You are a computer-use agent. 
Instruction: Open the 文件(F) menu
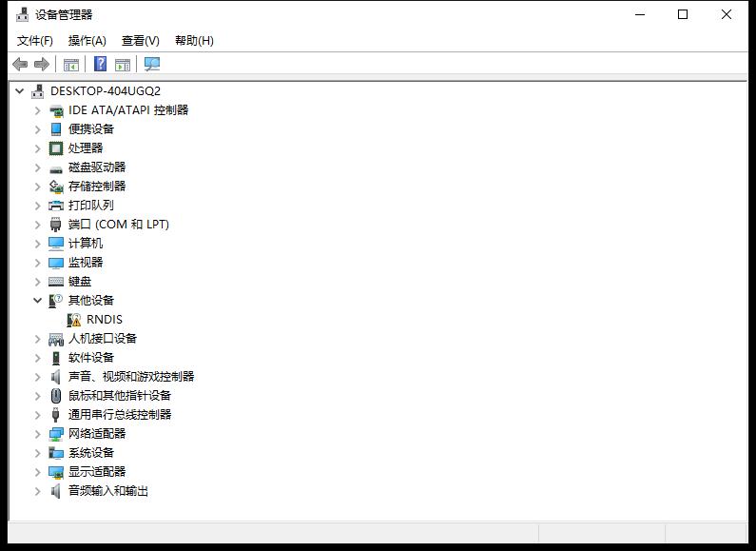tap(35, 40)
